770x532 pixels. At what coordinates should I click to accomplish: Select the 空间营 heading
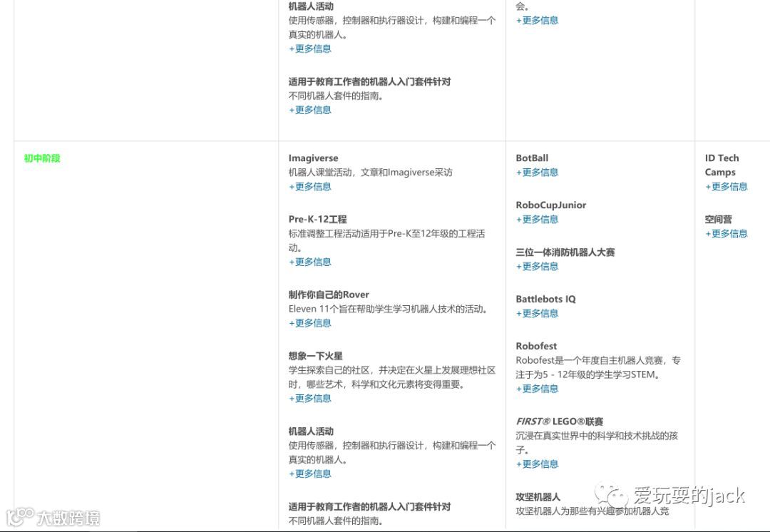click(719, 220)
